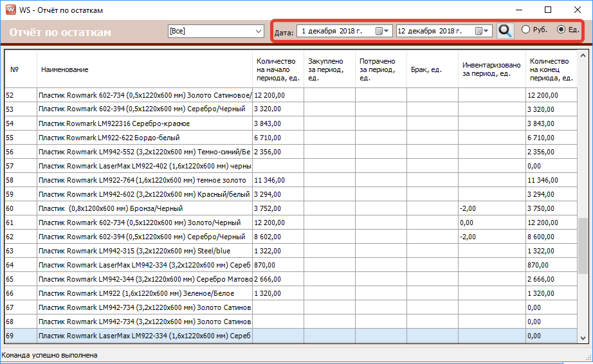593x364 pixels.
Task: Select row 64 LaserMax LM942-334
Action: 291,265
